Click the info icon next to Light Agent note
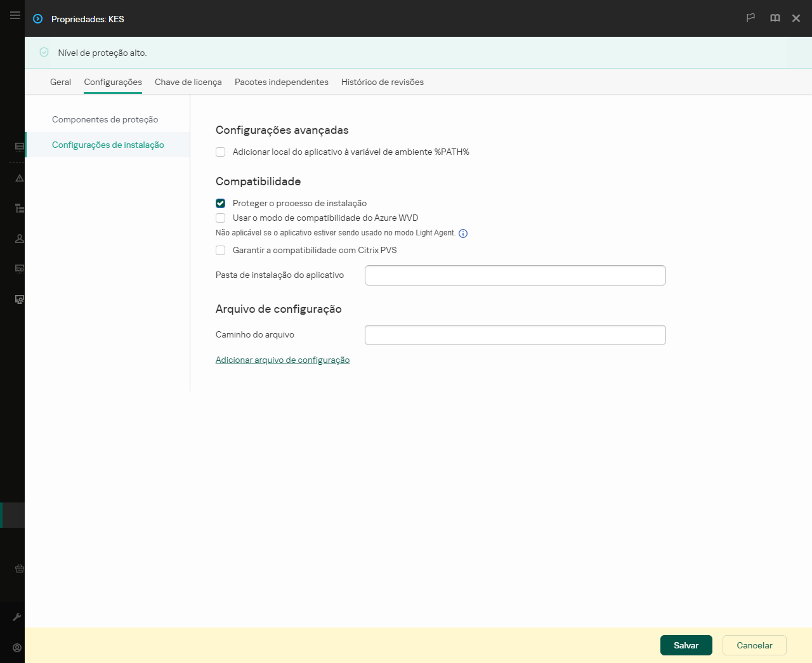The image size is (812, 663). [463, 233]
